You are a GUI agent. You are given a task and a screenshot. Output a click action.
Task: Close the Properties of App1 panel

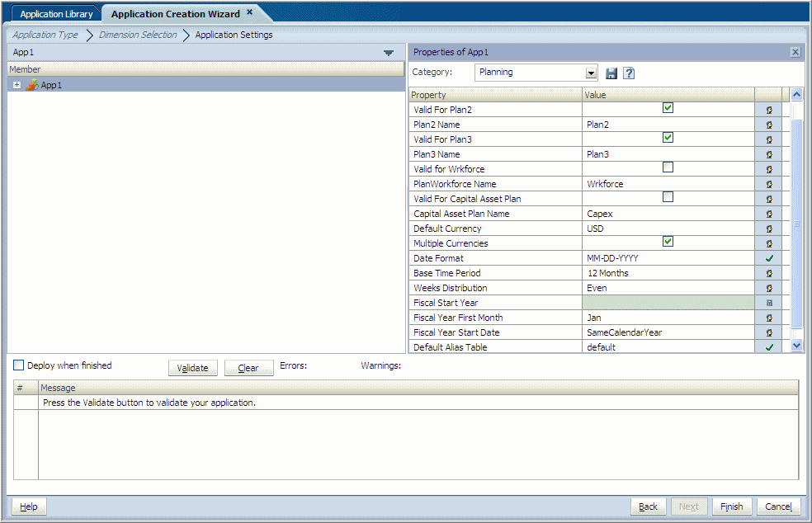coord(795,52)
